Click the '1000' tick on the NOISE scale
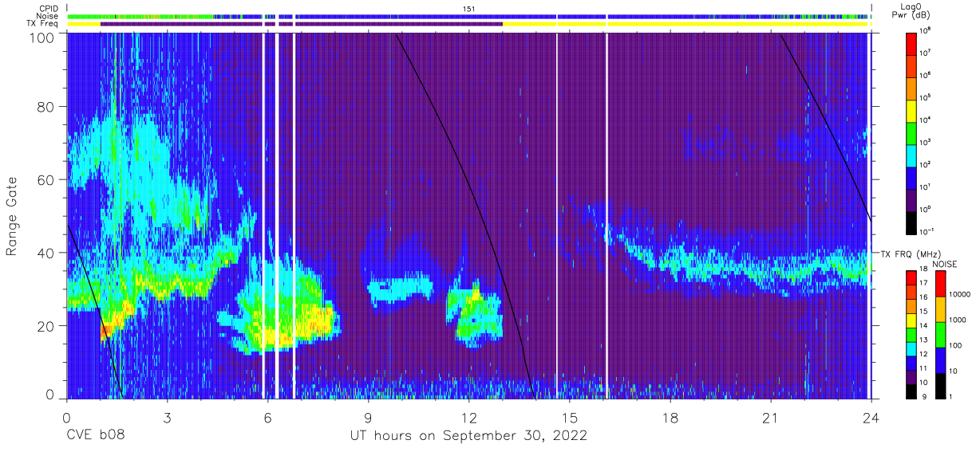Image resolution: width=980 pixels, height=452 pixels. tap(956, 320)
